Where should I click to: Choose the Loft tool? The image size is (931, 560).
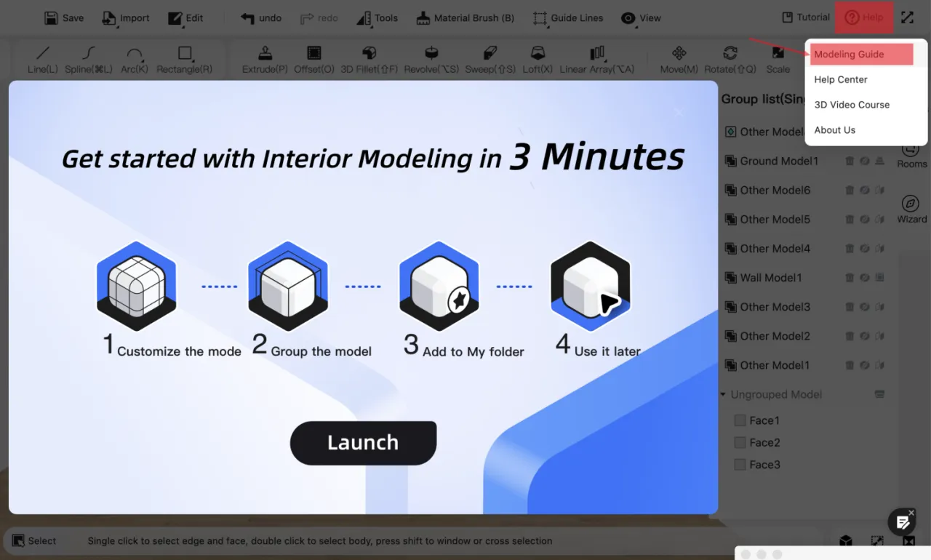pos(538,60)
